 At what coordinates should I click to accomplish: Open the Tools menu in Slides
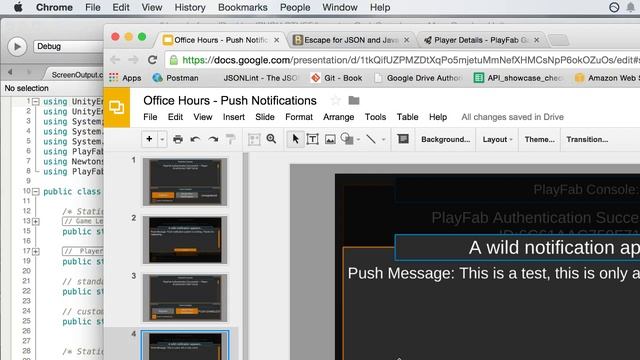375,117
